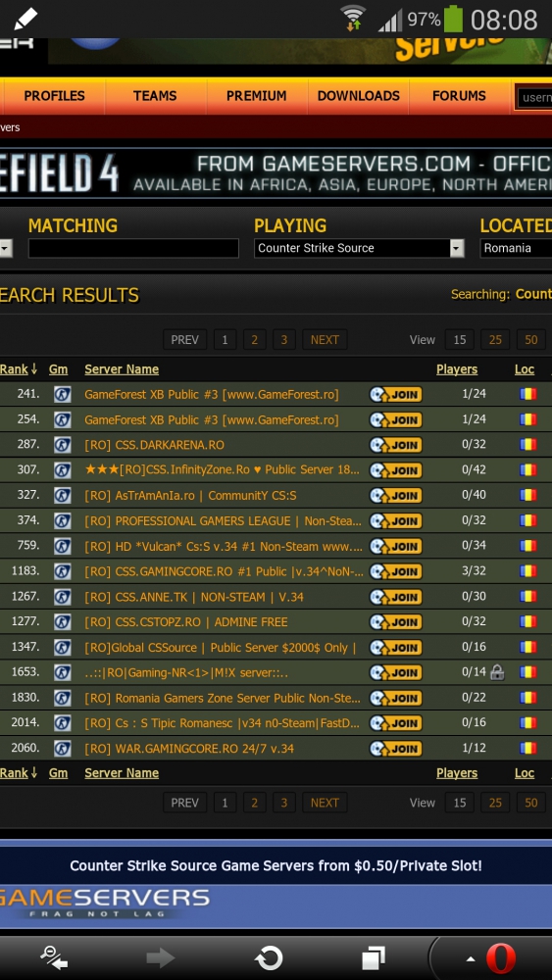
Task: Go to page 3 in bottom pagination
Action: pyautogui.click(x=283, y=803)
